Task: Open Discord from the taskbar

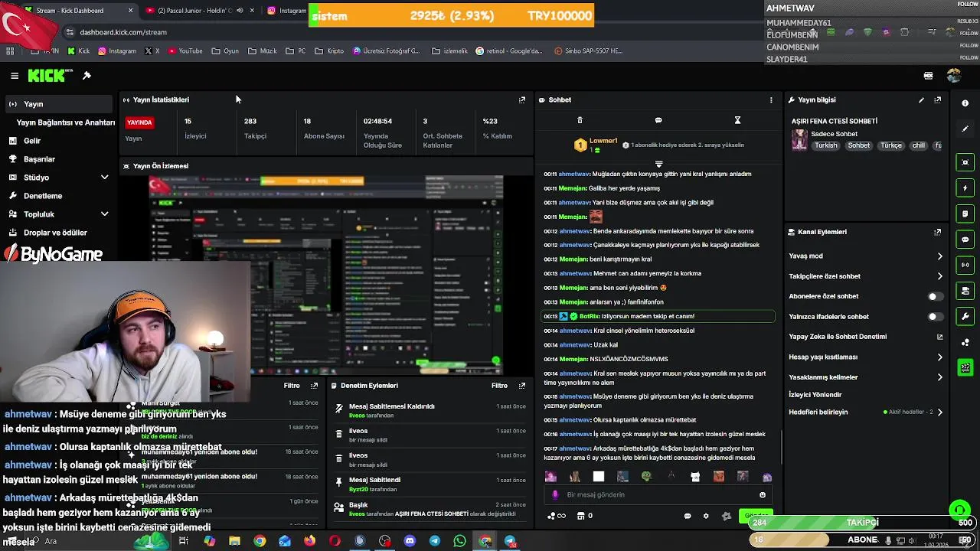Action: [x=410, y=541]
